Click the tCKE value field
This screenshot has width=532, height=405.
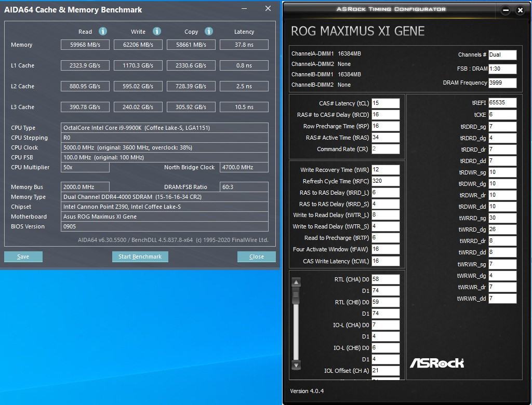tap(502, 115)
